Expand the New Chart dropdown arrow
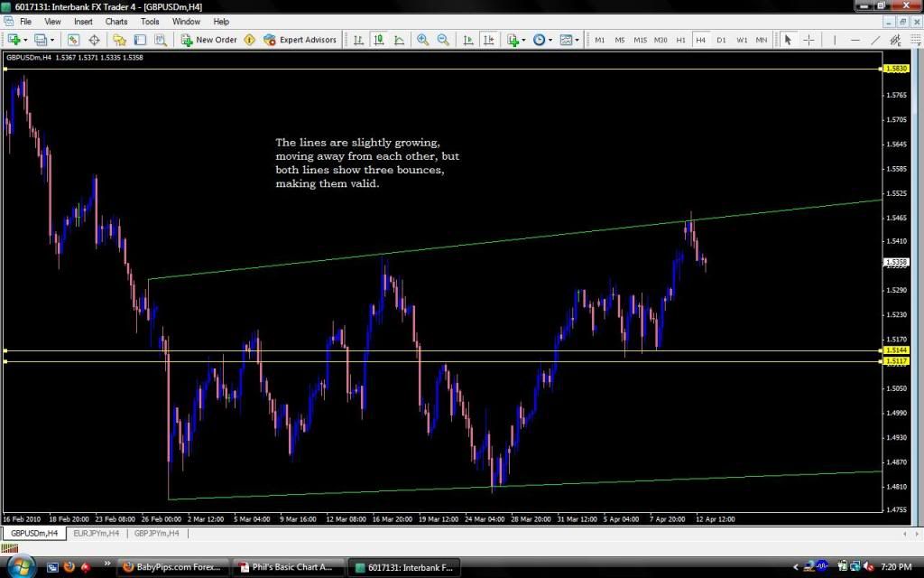The image size is (924, 578). tap(25, 40)
